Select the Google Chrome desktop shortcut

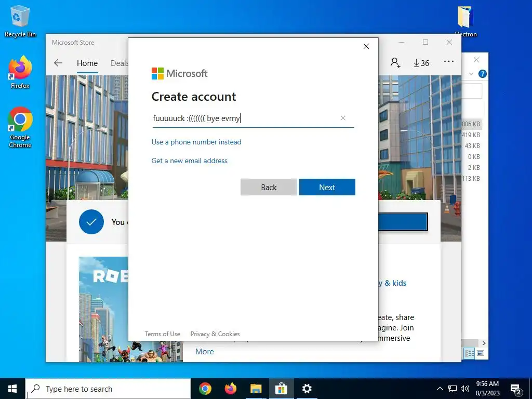20,127
